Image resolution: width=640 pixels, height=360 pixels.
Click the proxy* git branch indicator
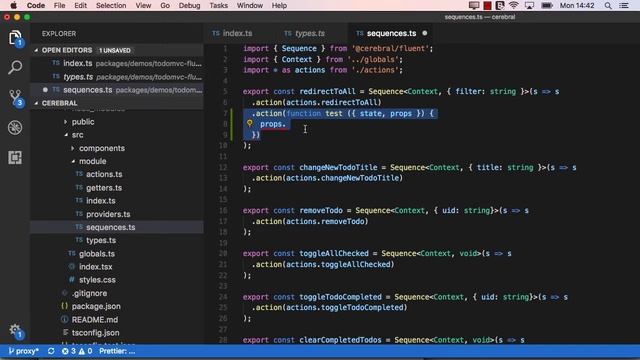point(24,351)
